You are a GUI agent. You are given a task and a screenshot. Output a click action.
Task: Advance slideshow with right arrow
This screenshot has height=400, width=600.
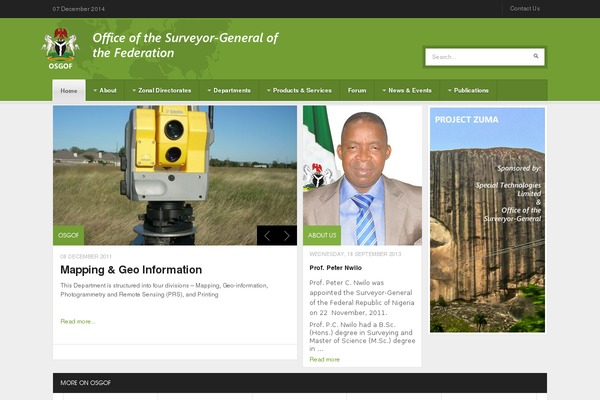coord(287,236)
